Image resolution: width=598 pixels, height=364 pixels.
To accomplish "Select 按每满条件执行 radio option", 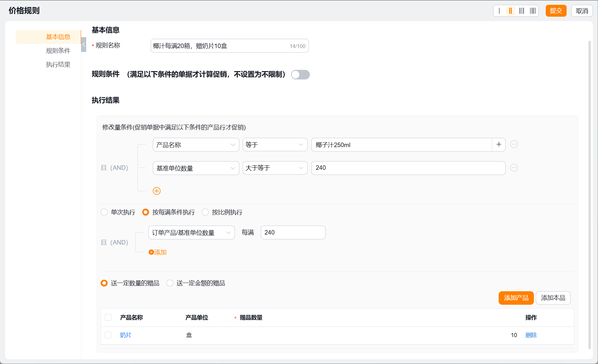I will [169, 212].
